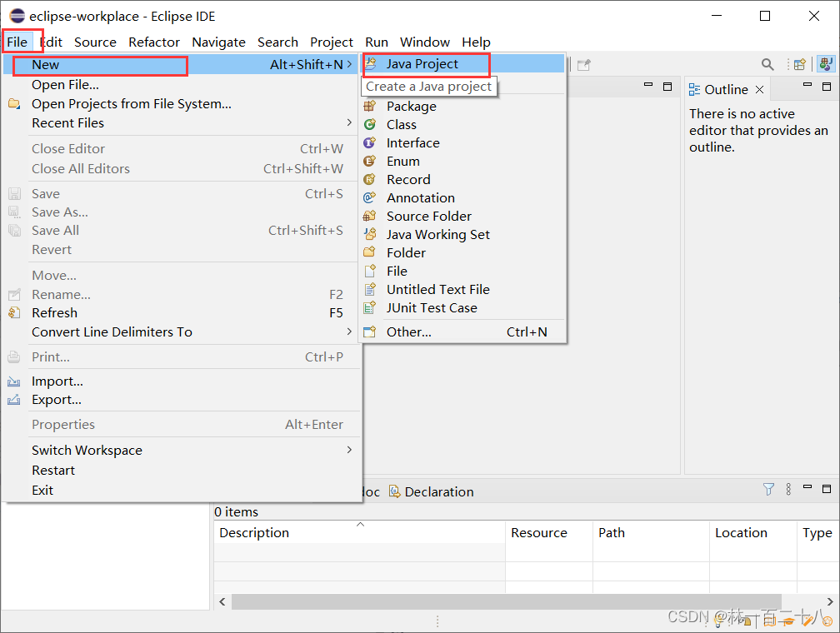This screenshot has width=840, height=633.
Task: Open the Source menu
Action: (x=95, y=42)
